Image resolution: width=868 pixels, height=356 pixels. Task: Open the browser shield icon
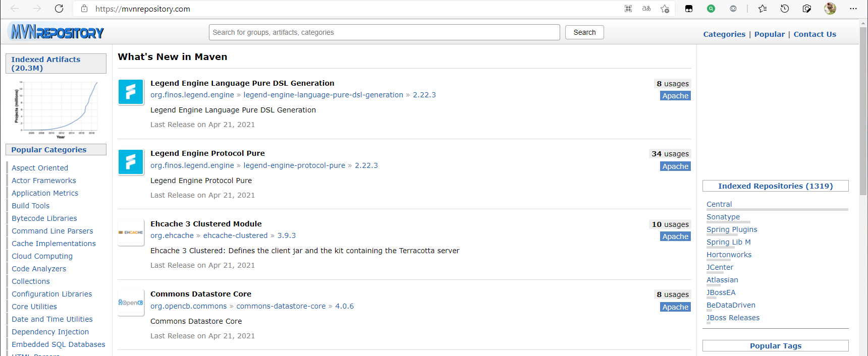point(807,9)
